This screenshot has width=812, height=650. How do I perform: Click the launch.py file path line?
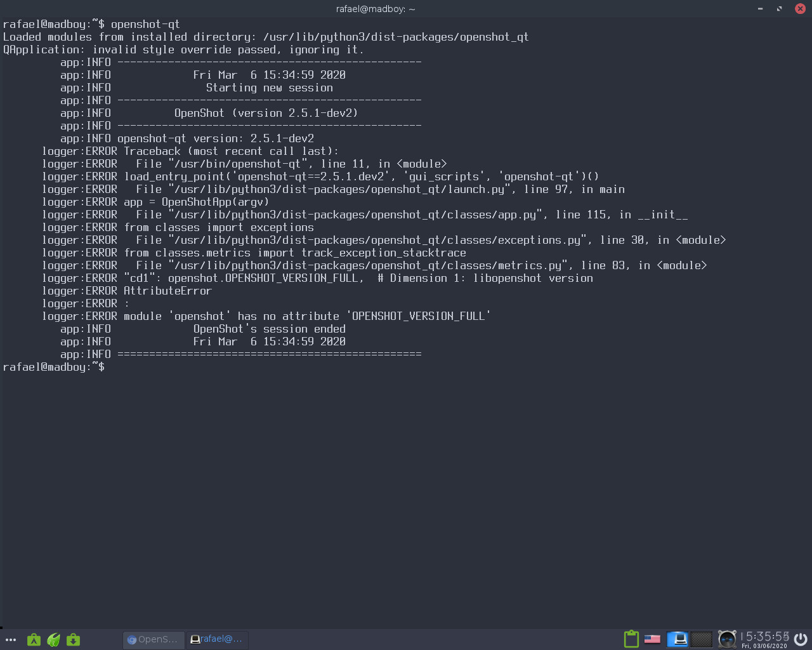334,189
